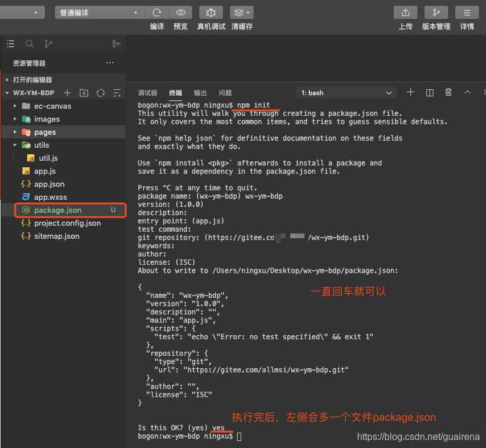Open sitemap.json file
Image resolution: width=486 pixels, height=448 pixels.
[x=63, y=236]
